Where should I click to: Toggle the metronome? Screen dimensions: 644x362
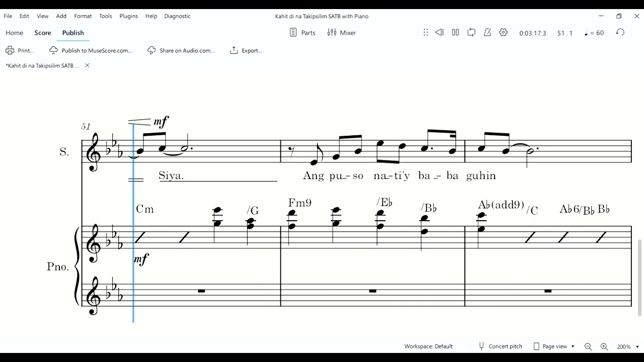pyautogui.click(x=488, y=33)
